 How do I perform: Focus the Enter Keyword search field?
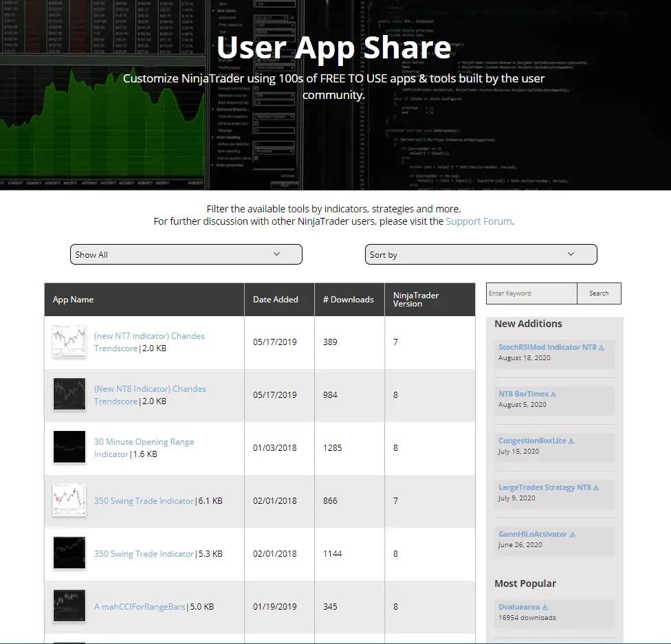click(531, 293)
